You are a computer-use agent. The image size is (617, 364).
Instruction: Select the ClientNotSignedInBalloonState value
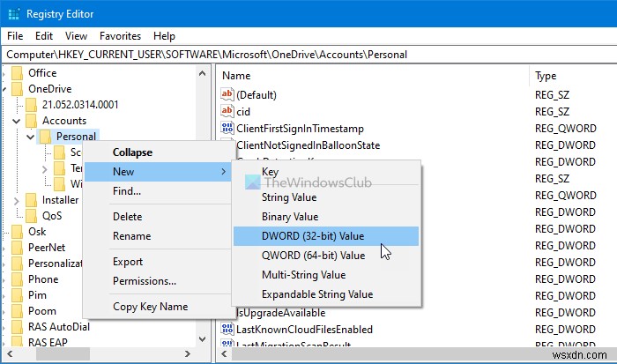(308, 145)
